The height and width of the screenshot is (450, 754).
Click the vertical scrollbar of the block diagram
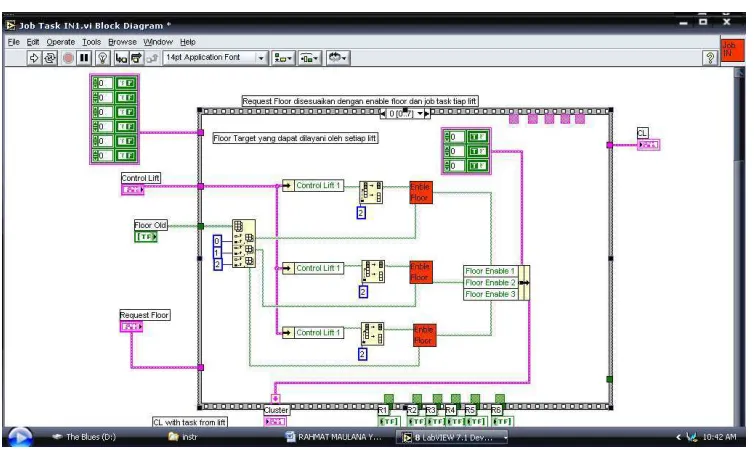pyautogui.click(x=739, y=245)
